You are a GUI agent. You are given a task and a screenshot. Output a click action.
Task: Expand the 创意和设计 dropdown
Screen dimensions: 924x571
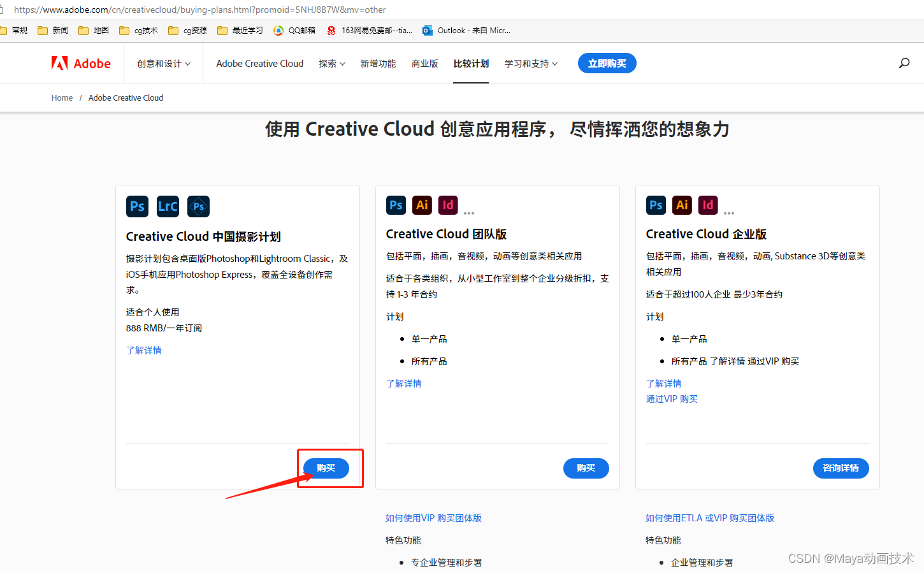tap(164, 64)
